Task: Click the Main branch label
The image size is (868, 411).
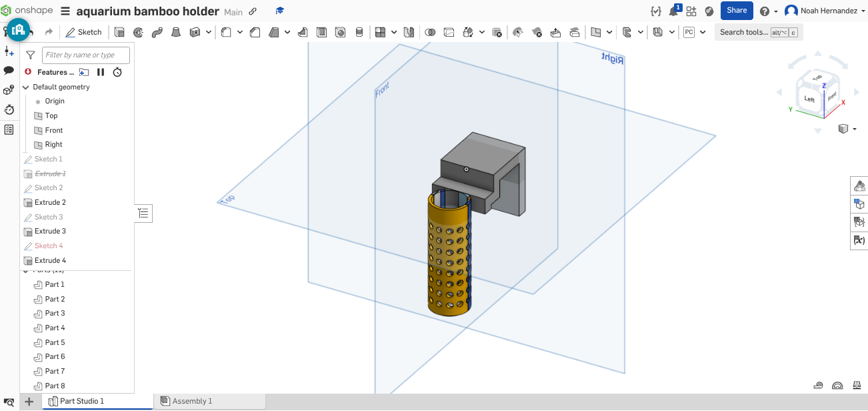Action: click(233, 12)
